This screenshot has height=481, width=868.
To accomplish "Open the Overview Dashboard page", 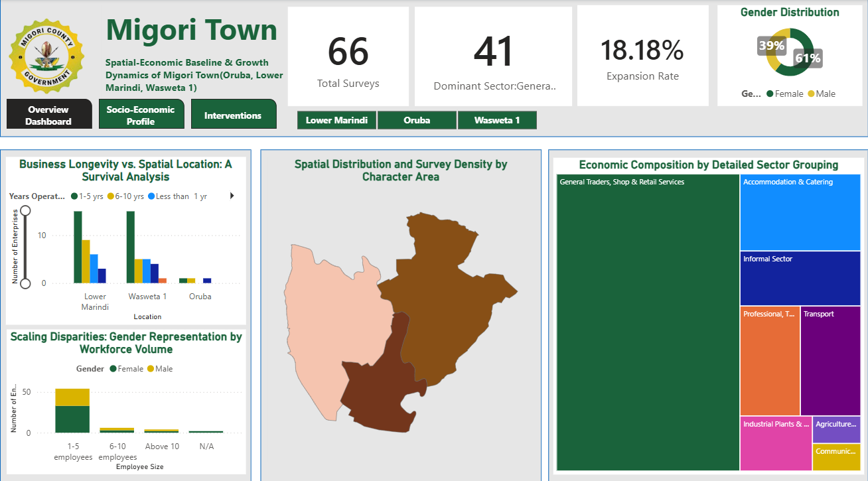I will (48, 115).
